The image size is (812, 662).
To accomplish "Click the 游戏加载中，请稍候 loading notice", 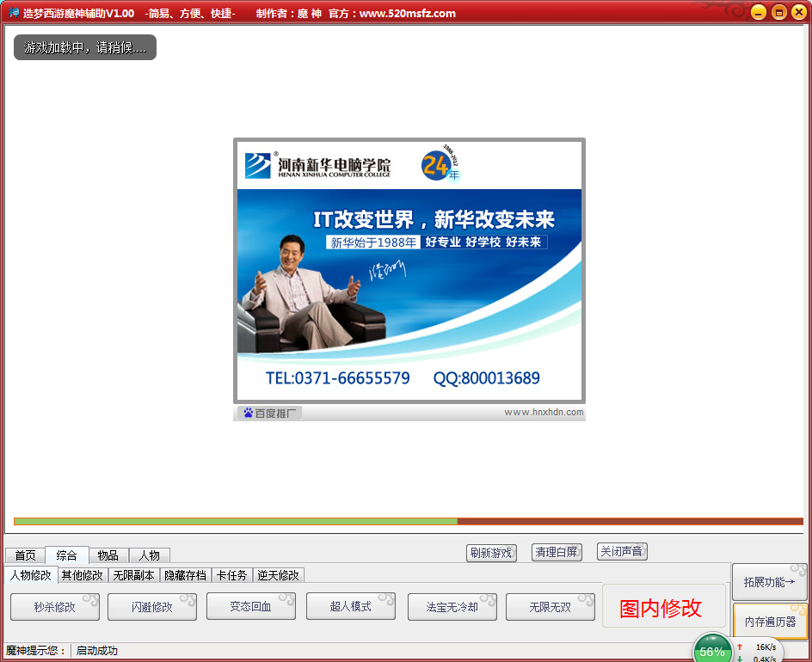I will pyautogui.click(x=85, y=47).
